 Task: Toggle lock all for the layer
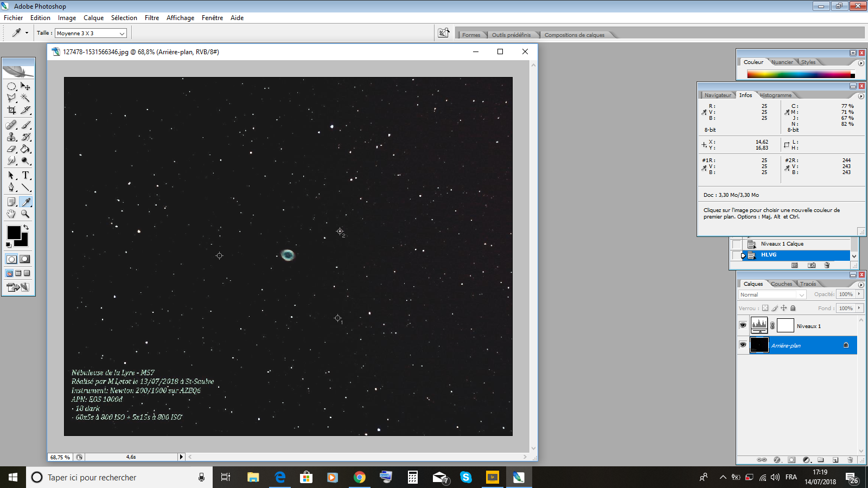[x=793, y=308]
